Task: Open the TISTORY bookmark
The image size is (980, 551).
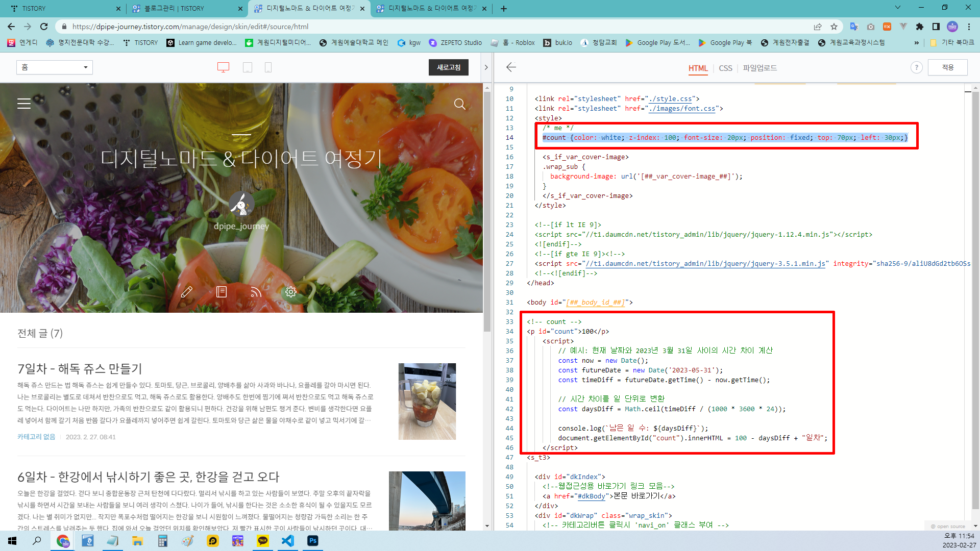Action: pyautogui.click(x=141, y=43)
